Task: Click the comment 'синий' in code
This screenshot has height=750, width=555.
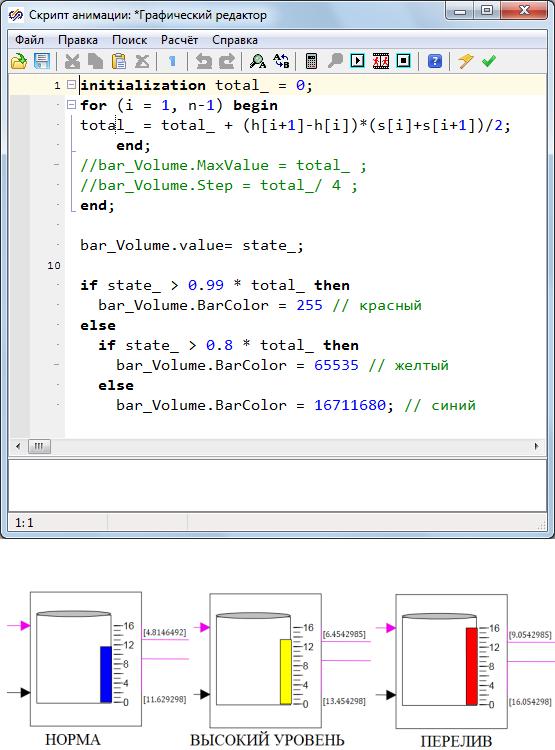Action: point(454,406)
